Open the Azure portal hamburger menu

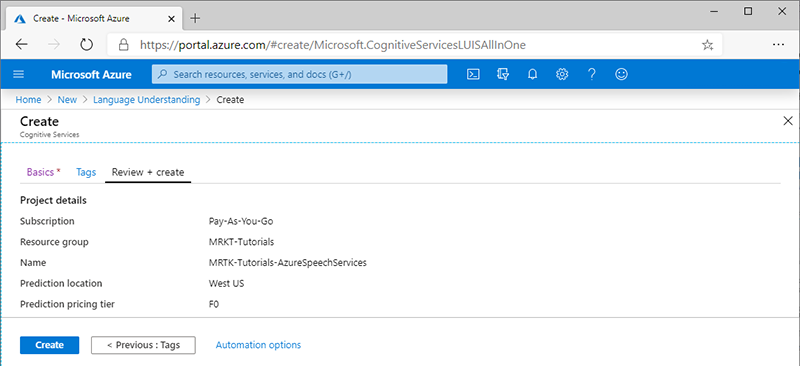point(18,75)
